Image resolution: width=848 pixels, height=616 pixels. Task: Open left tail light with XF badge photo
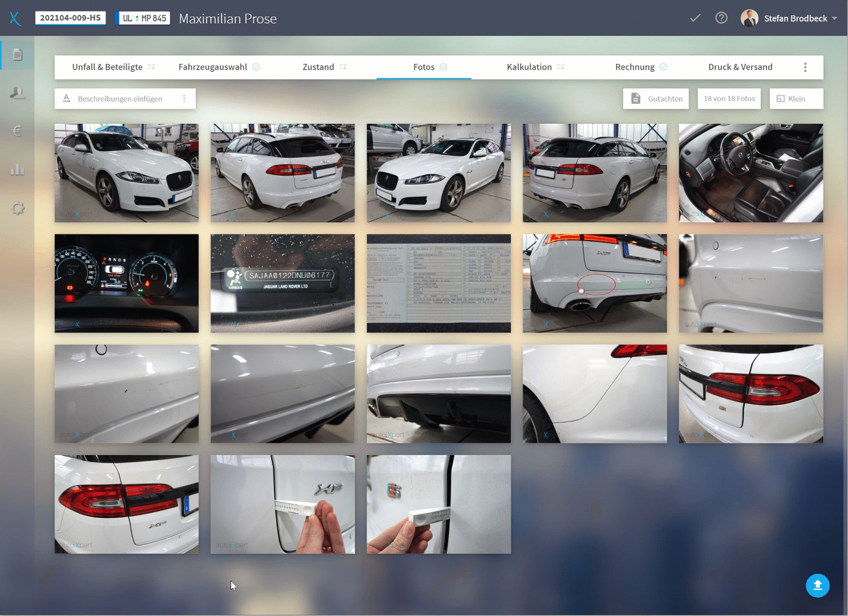(127, 504)
